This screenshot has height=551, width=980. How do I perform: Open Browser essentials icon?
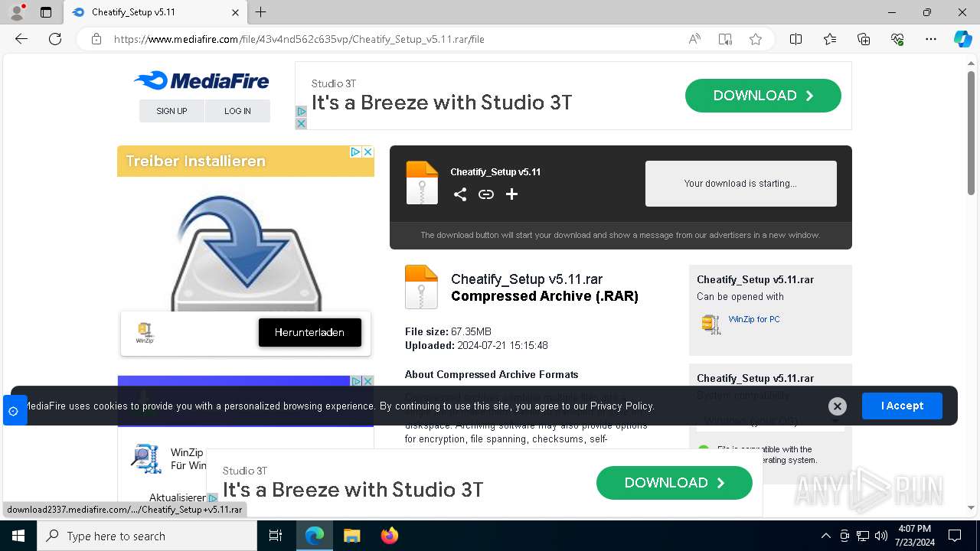pyautogui.click(x=897, y=39)
